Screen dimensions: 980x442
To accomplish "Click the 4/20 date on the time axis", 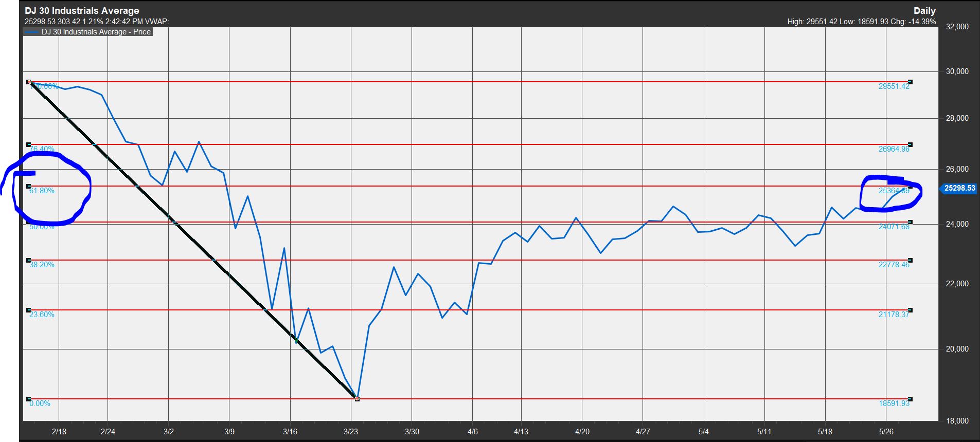I will [582, 432].
